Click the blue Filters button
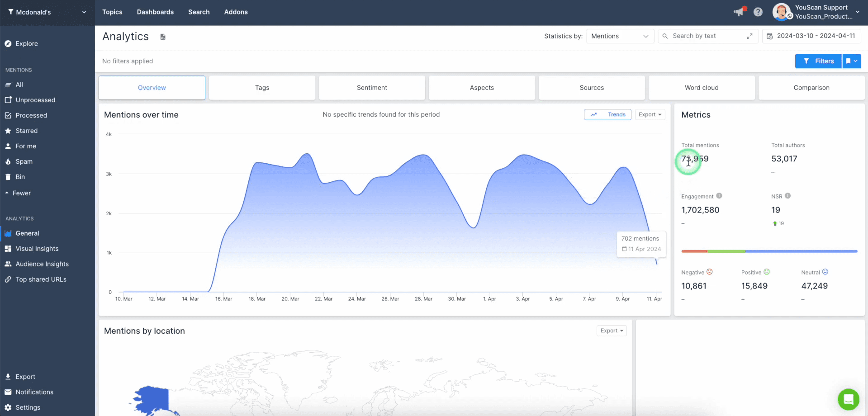 (x=818, y=61)
